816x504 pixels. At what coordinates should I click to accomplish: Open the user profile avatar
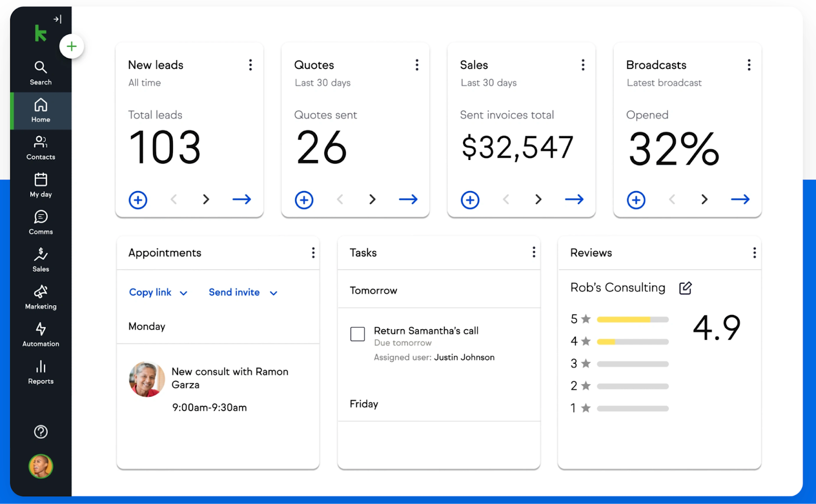[41, 466]
